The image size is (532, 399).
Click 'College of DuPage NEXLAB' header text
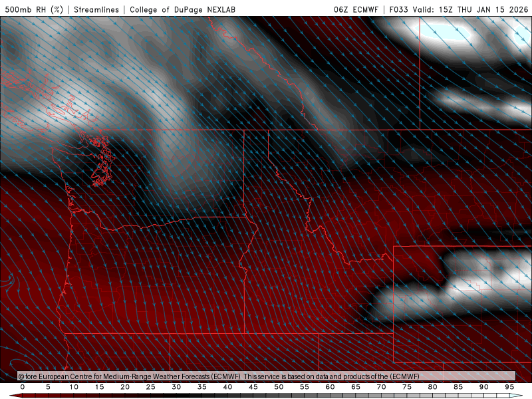tap(182, 9)
